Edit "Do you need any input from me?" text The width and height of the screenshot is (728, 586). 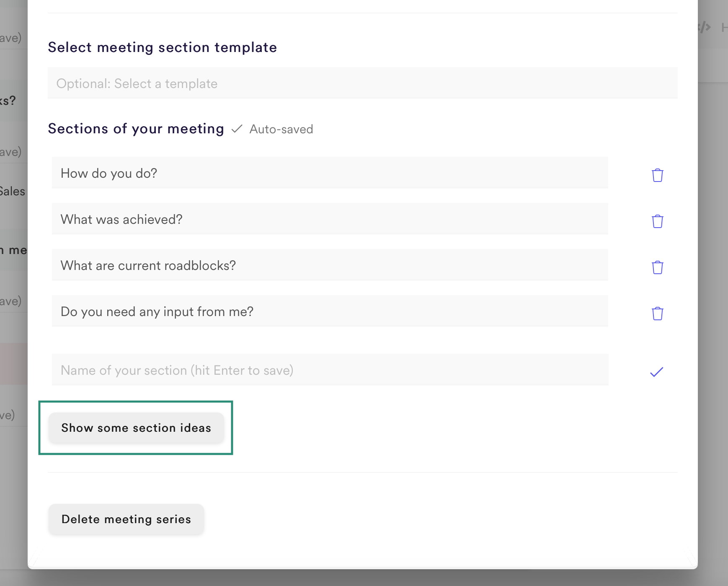point(330,311)
